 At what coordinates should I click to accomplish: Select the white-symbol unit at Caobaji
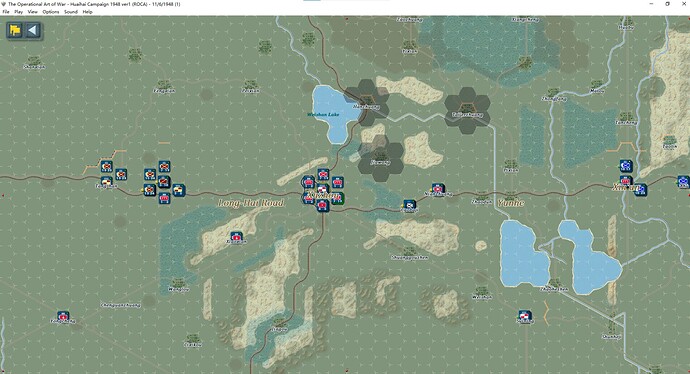point(410,205)
